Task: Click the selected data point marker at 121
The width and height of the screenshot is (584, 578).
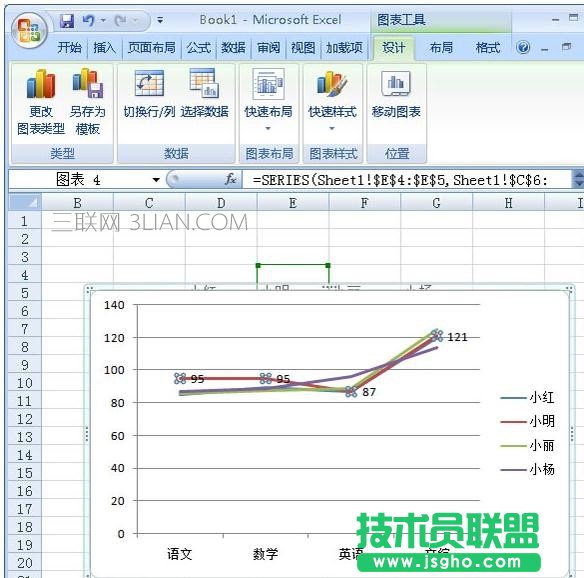Action: tap(437, 335)
